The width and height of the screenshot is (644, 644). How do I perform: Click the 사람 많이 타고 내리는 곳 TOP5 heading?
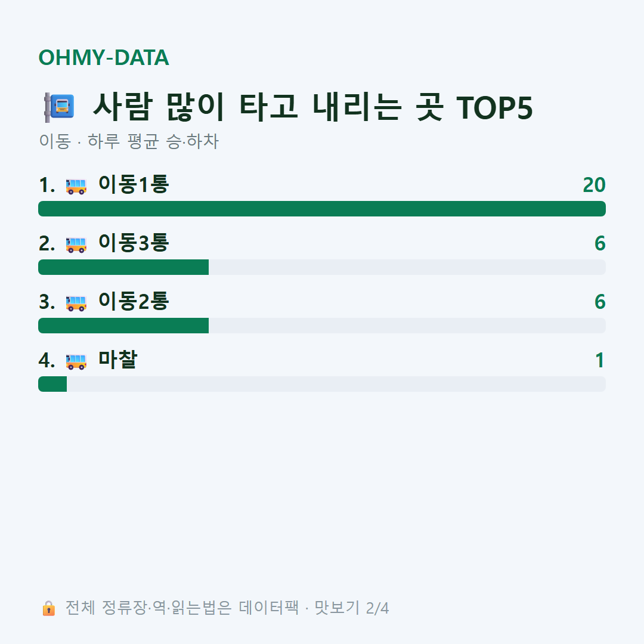click(312, 107)
